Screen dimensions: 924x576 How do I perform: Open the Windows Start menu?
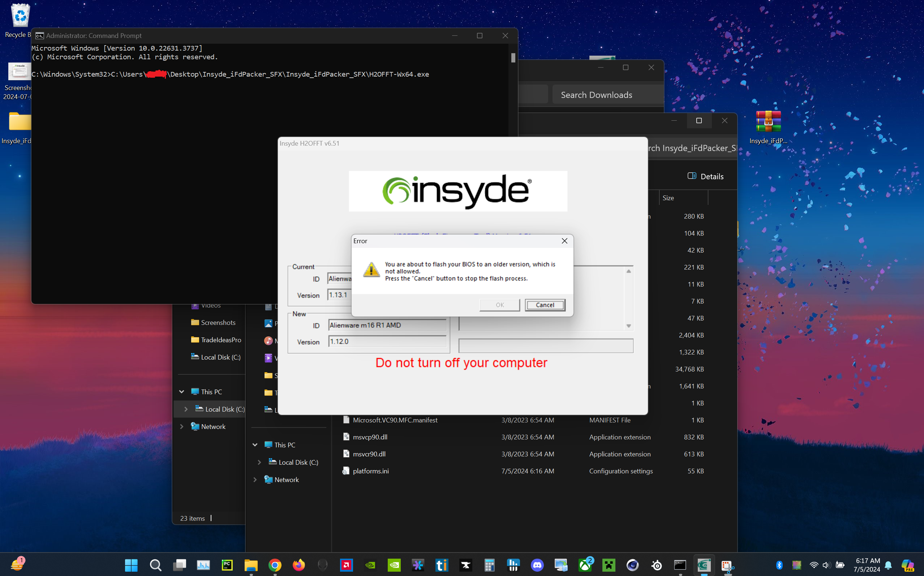[132, 565]
